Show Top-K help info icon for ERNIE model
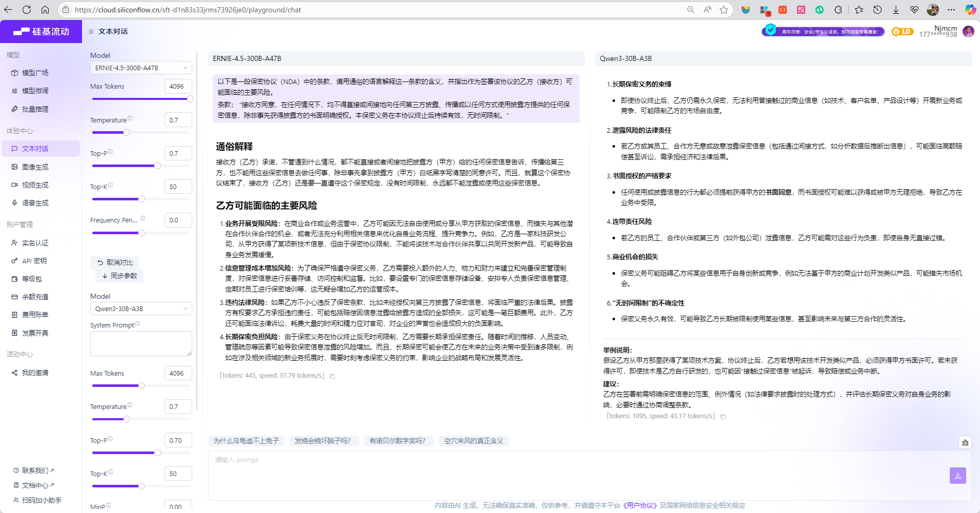 tap(111, 185)
